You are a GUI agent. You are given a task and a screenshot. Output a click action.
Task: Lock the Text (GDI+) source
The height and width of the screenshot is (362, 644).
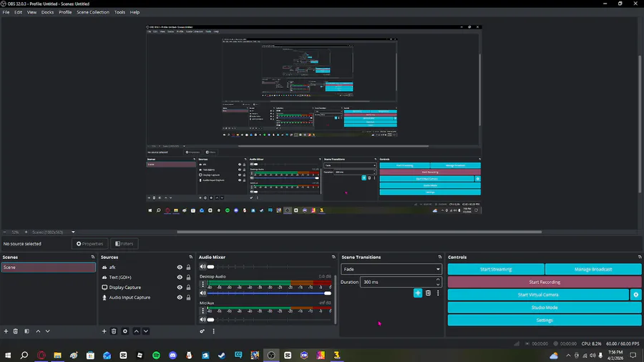click(x=188, y=278)
